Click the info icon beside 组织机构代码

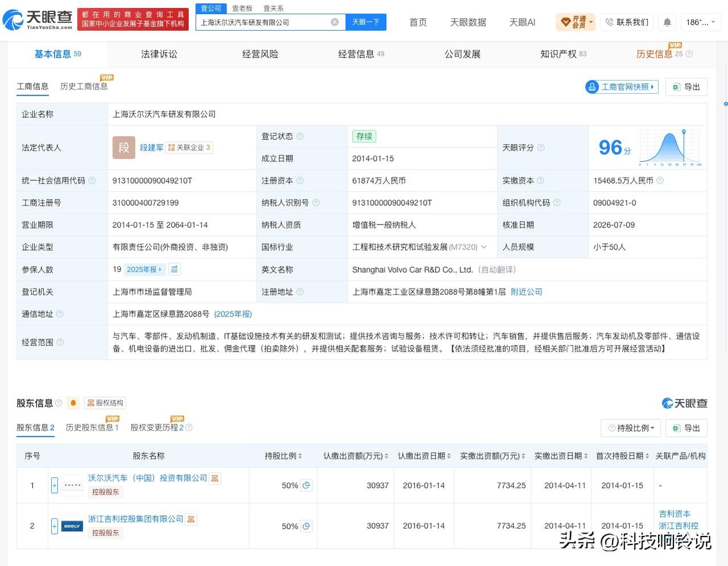[557, 203]
